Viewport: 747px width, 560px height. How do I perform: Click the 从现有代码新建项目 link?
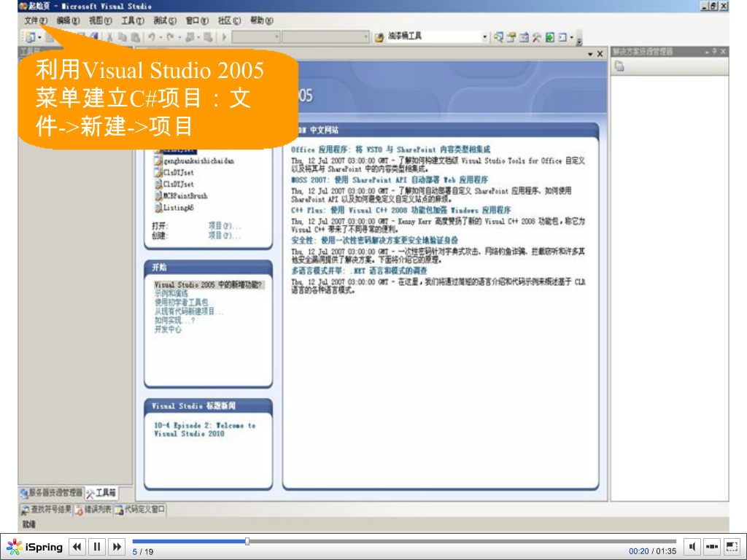coord(189,311)
